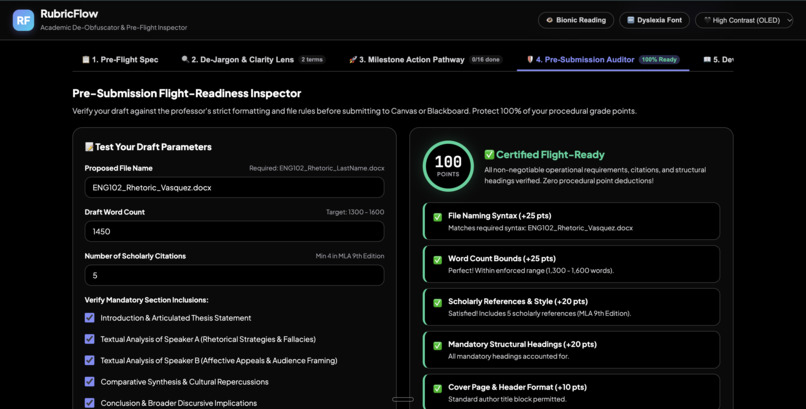The height and width of the screenshot is (409, 806).
Task: Uncheck Introduction & Articulated Thesis Statement
Action: click(89, 318)
